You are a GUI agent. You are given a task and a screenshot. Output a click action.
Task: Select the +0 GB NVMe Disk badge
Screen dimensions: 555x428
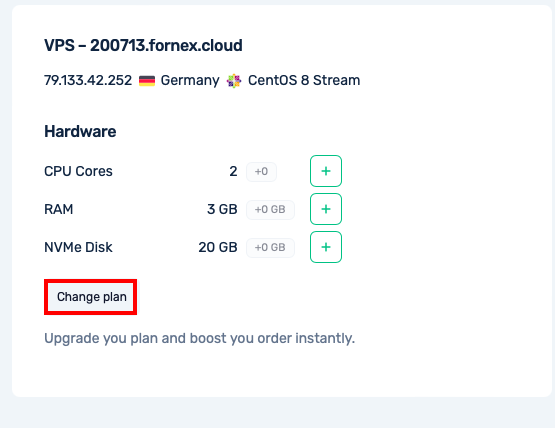270,247
